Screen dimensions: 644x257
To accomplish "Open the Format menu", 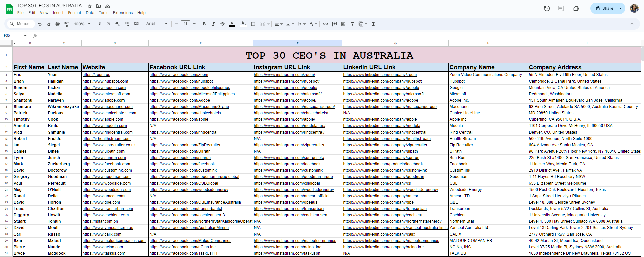I will tap(75, 13).
